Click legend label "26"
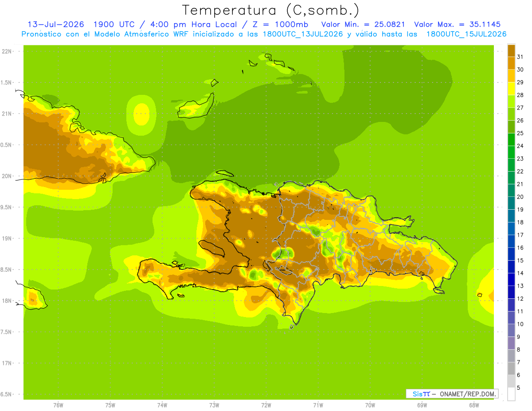 pos(520,120)
